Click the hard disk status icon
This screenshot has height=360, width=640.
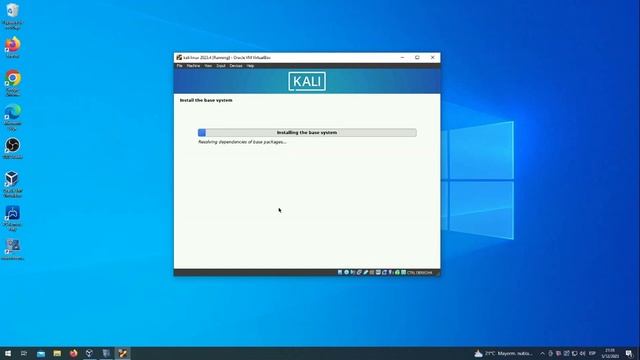click(340, 272)
